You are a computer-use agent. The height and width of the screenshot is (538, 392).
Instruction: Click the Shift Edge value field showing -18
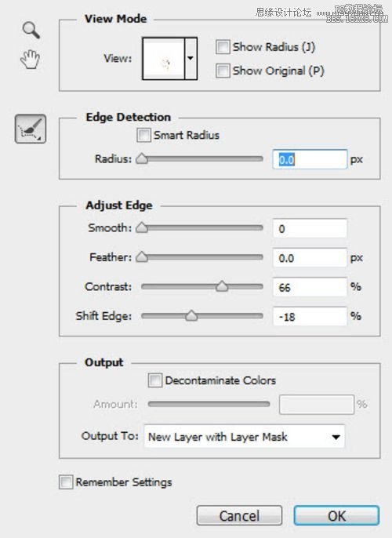[310, 316]
